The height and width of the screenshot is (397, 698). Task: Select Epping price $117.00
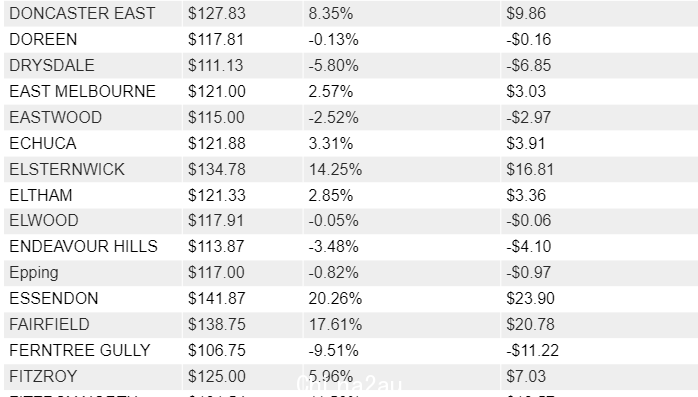click(216, 272)
